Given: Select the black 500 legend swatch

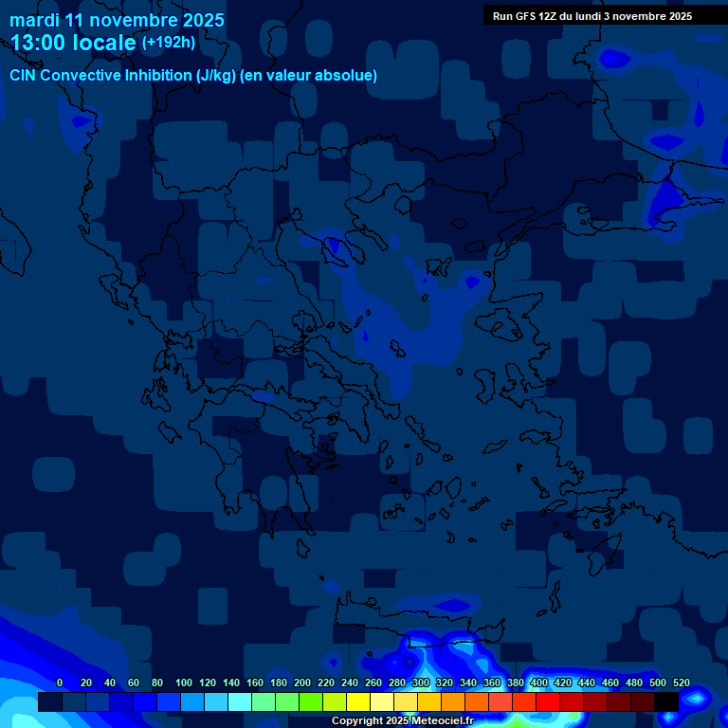Looking at the screenshot, I should pos(666,702).
